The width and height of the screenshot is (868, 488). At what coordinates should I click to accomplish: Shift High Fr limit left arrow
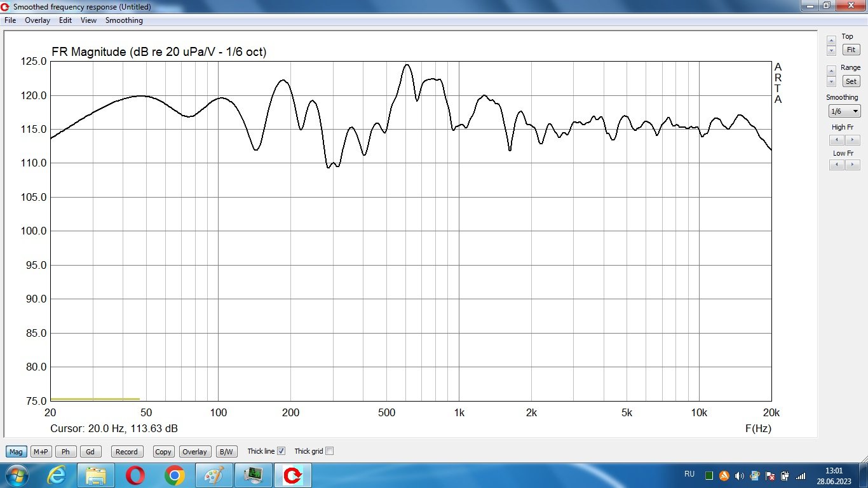coord(837,140)
